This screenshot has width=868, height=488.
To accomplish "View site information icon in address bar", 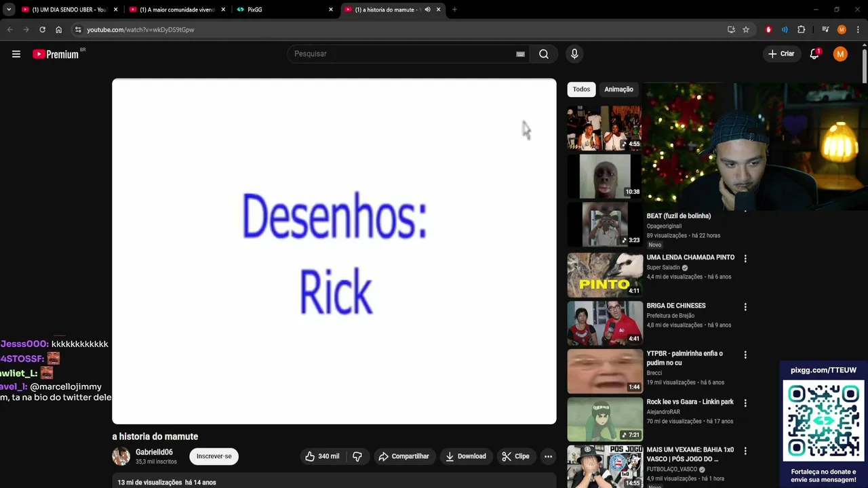I will (x=78, y=30).
